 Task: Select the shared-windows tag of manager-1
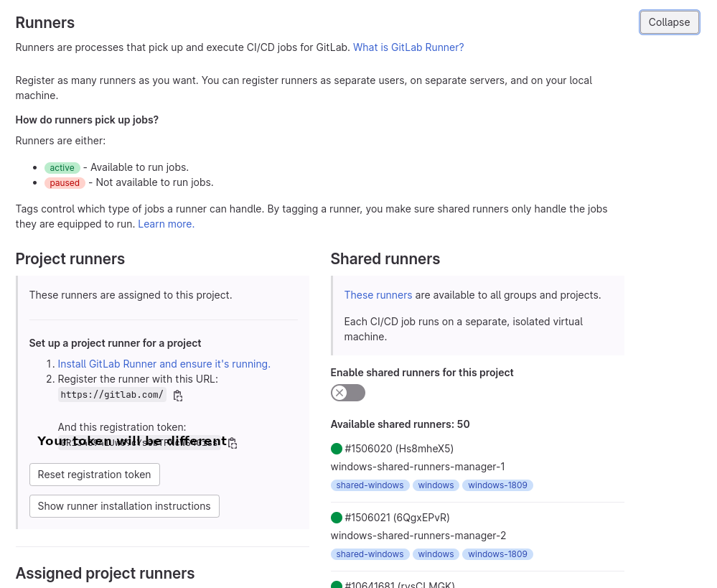click(370, 485)
